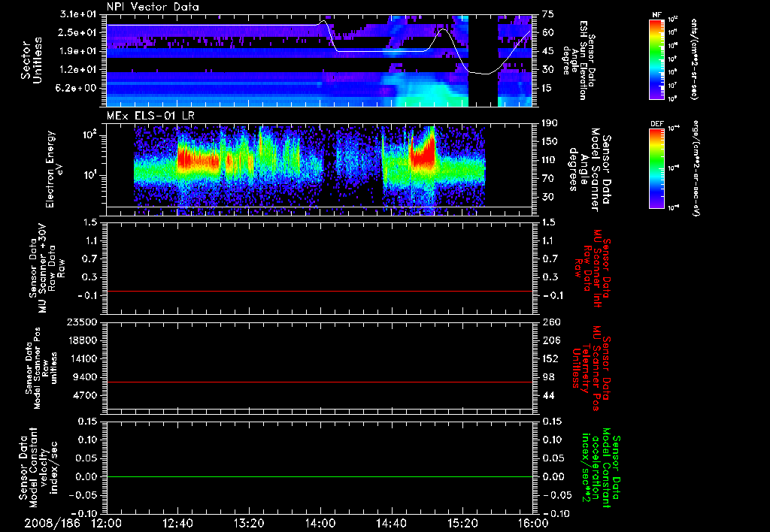Click the "12:40" time axis label
770x532 pixels.
click(177, 524)
